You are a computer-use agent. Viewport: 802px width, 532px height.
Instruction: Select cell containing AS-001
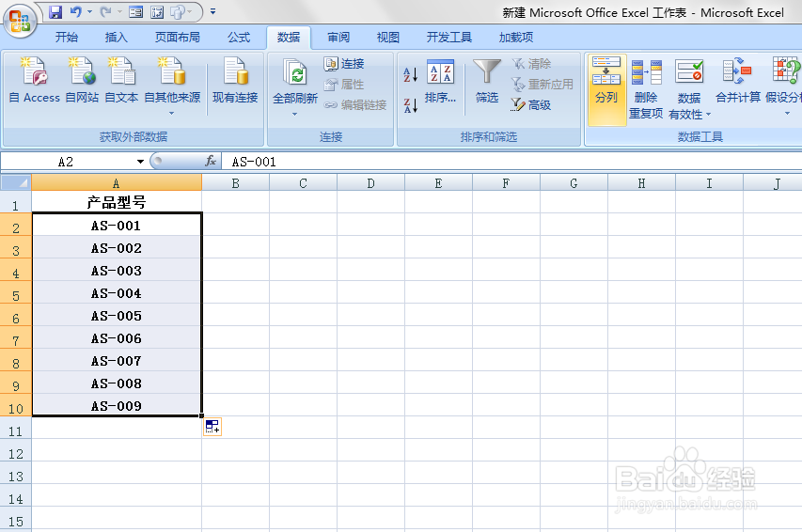[117, 225]
